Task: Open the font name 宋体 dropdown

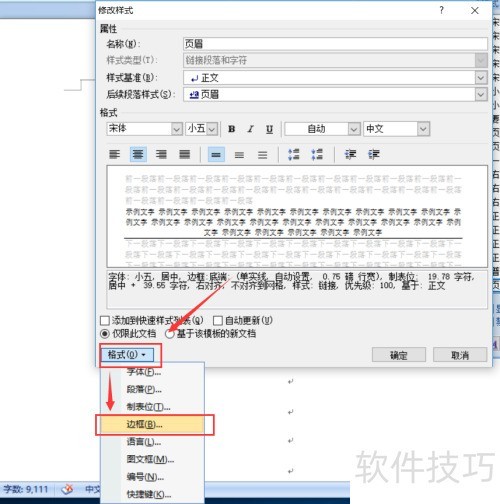Action: coord(177,129)
